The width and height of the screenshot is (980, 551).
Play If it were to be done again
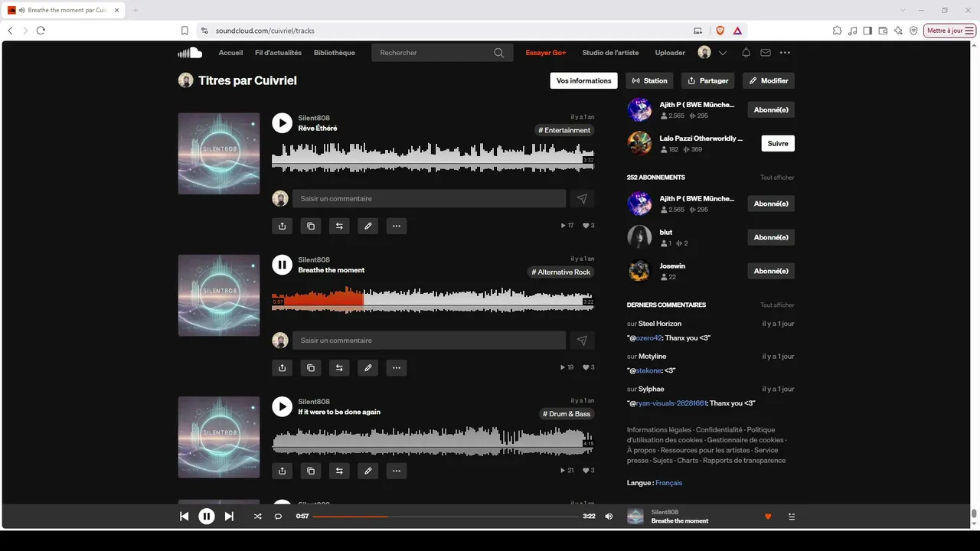(x=282, y=406)
